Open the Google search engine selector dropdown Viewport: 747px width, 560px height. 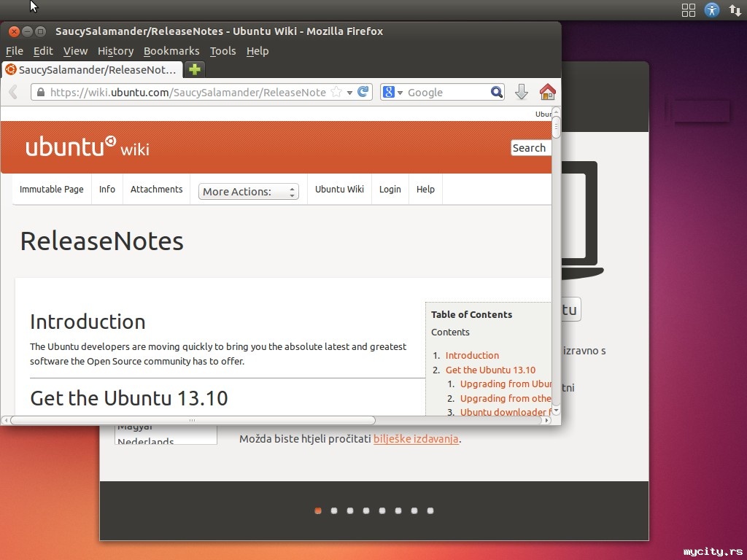[393, 92]
